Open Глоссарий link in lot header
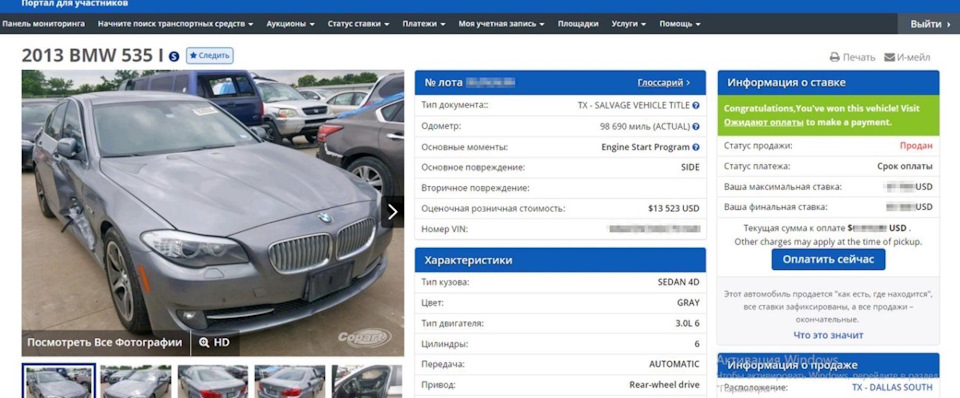The width and height of the screenshot is (960, 398). [x=663, y=83]
